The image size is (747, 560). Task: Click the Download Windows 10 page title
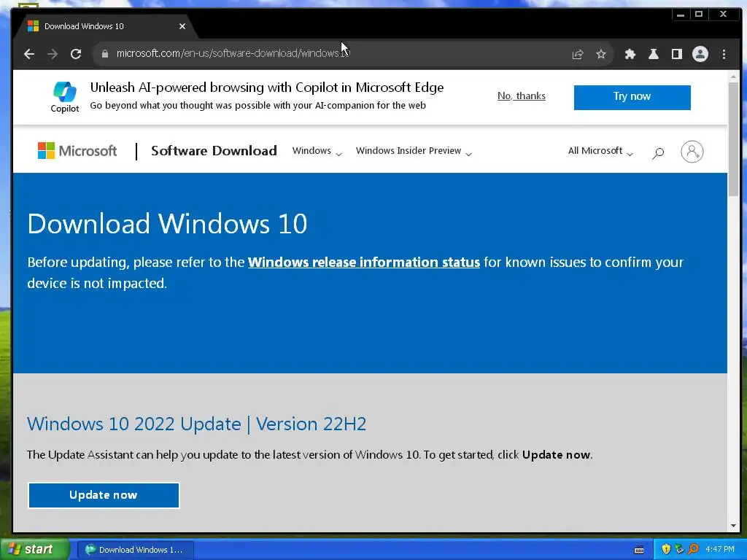click(x=167, y=223)
